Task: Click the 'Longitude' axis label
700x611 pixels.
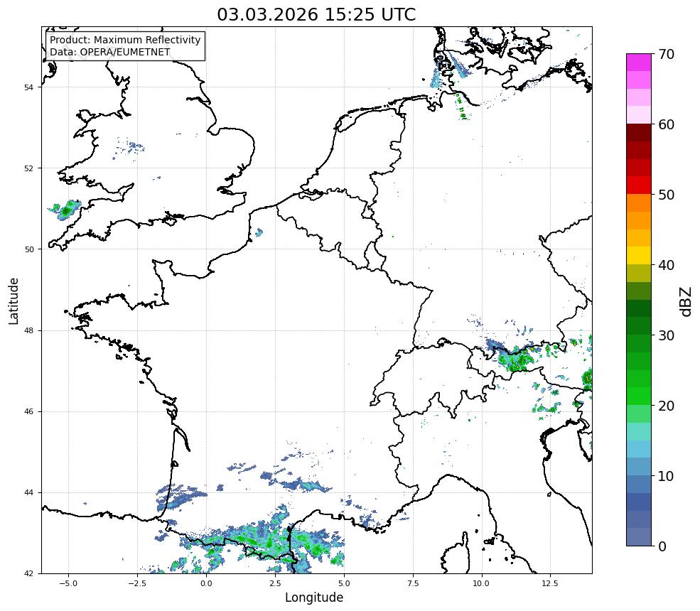Action: click(x=314, y=598)
